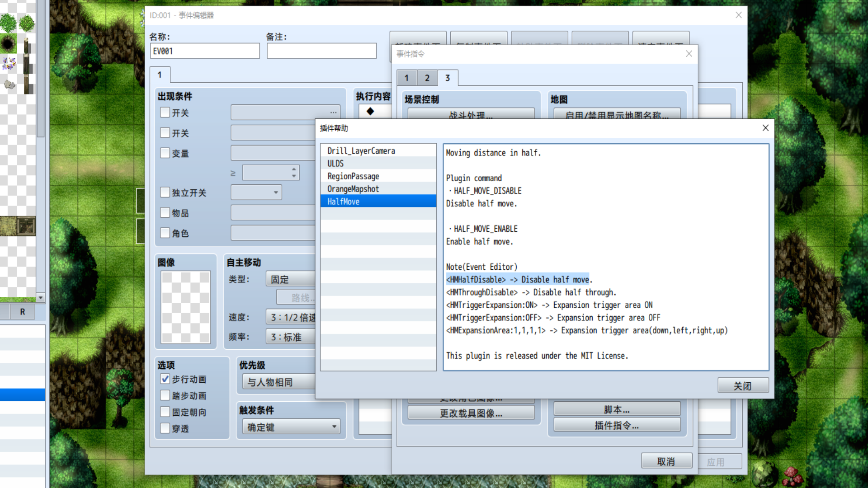This screenshot has width=868, height=488.
Task: Select R tileset tab in map editor
Action: coord(23,312)
